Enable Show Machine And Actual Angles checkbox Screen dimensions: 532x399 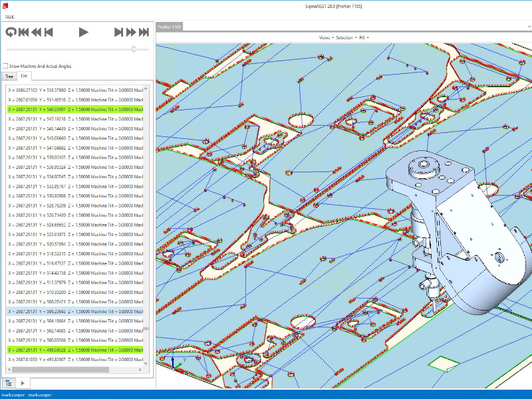5,66
